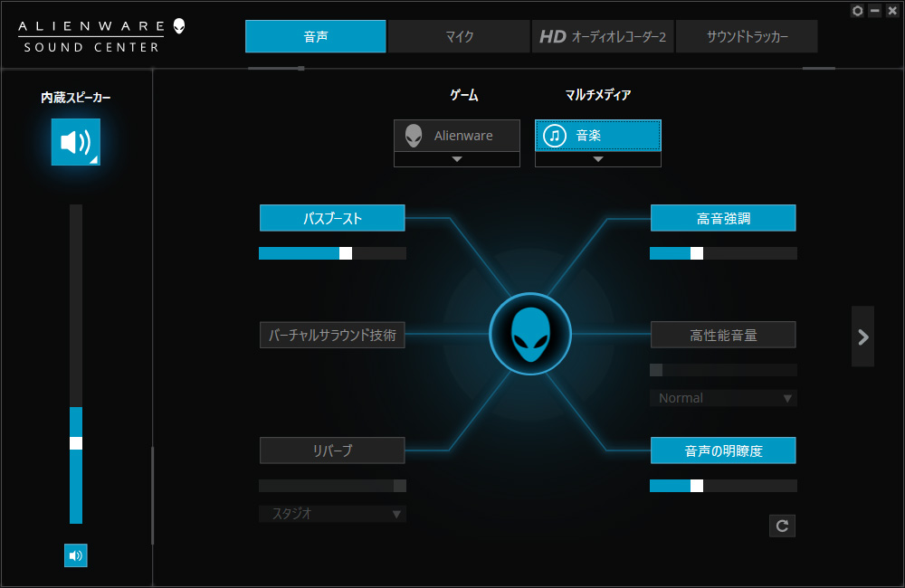This screenshot has width=905, height=588.
Task: Click the master volume vertical slider
Action: pos(76,365)
